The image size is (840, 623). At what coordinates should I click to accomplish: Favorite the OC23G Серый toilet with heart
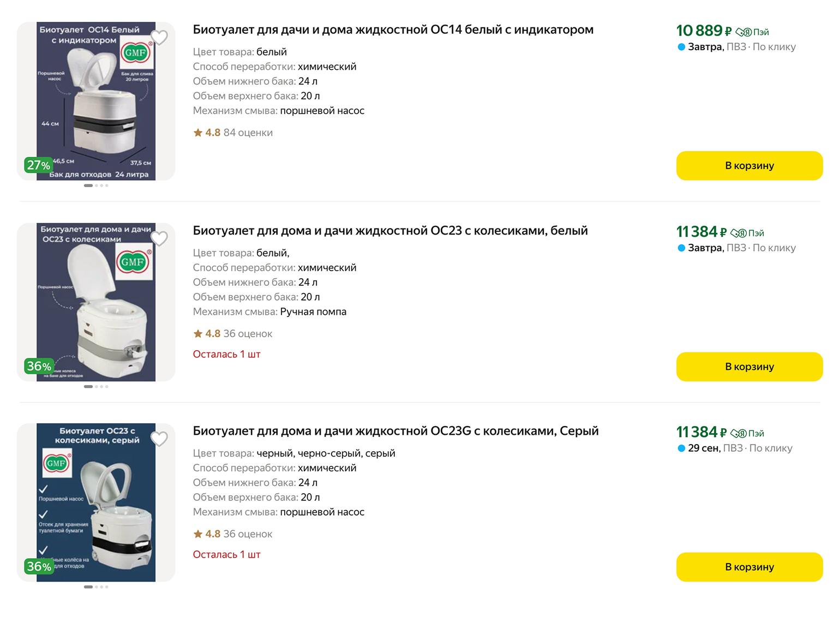[159, 439]
